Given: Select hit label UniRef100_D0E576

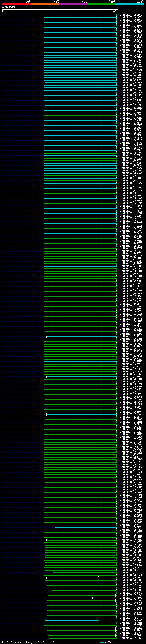Looking at the screenshot, I should point(131,583).
